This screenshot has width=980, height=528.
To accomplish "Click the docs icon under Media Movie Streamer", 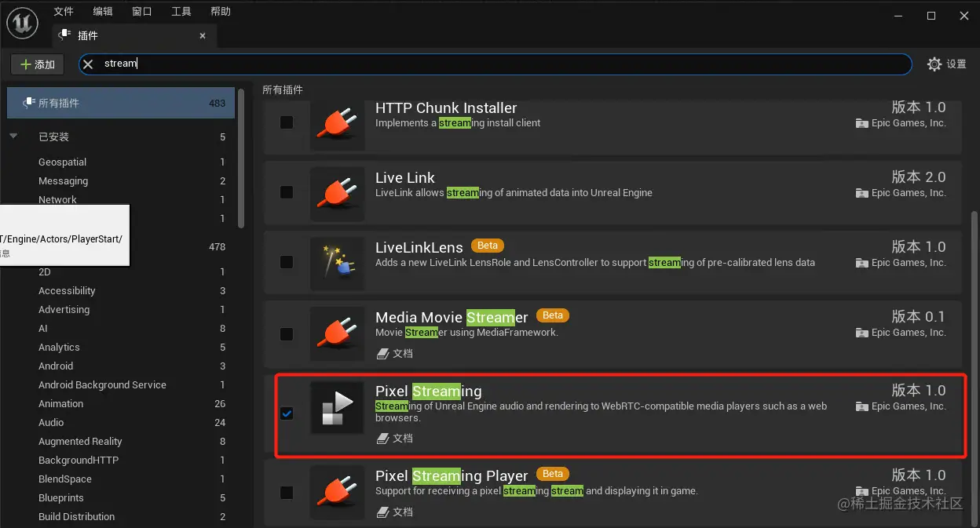I will point(382,354).
